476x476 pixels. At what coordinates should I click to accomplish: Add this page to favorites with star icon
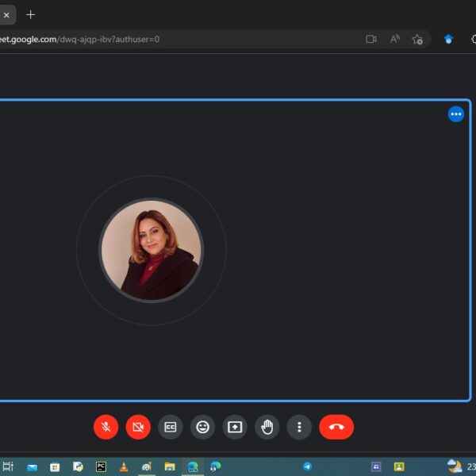pos(417,39)
